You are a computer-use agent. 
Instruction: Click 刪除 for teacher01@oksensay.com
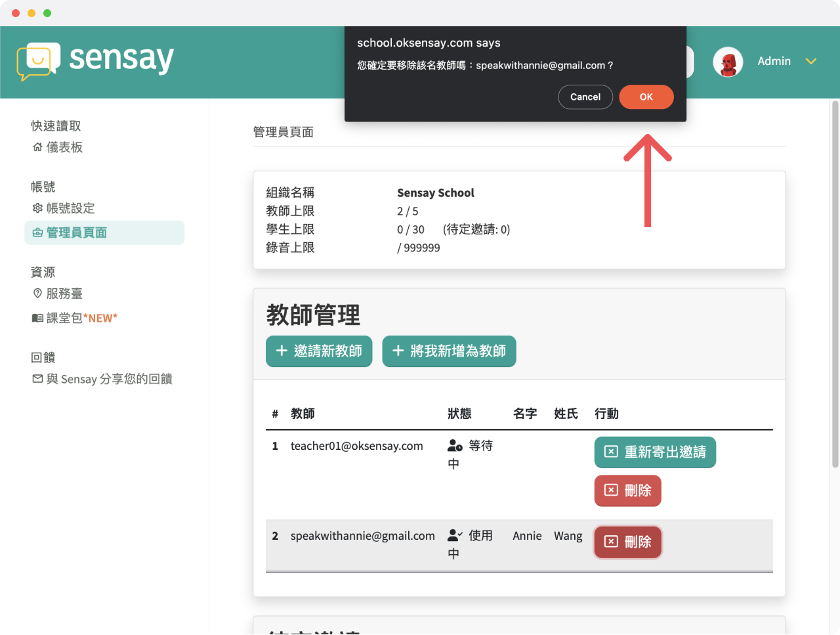point(627,491)
